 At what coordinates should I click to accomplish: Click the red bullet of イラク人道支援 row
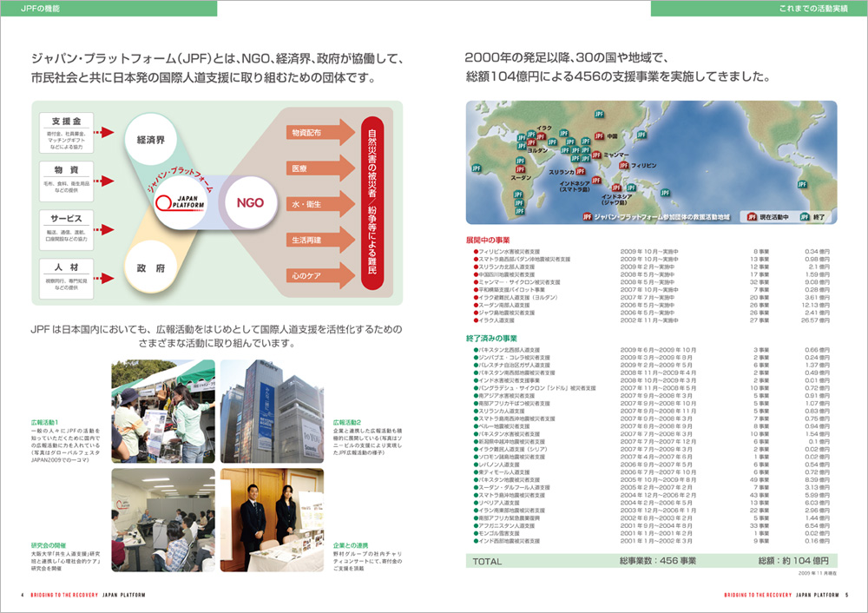tap(476, 320)
